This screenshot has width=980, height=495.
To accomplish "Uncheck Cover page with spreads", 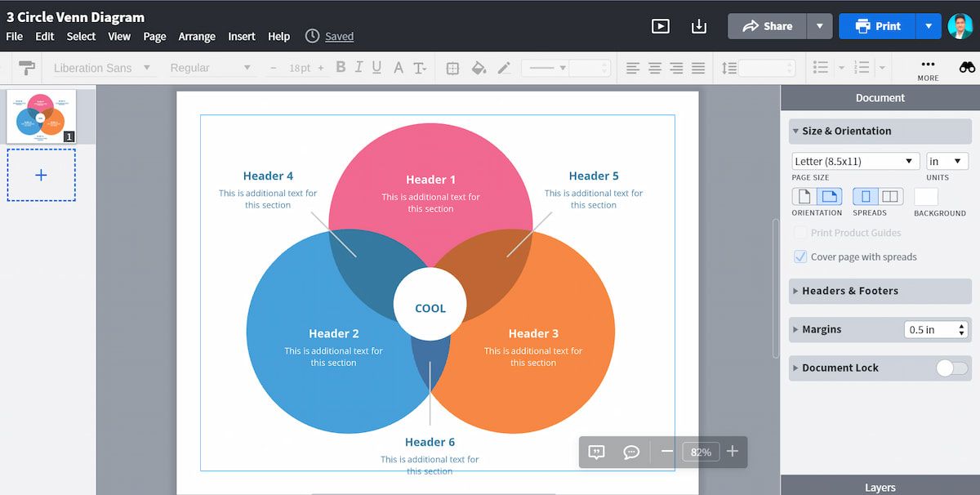I will [800, 256].
